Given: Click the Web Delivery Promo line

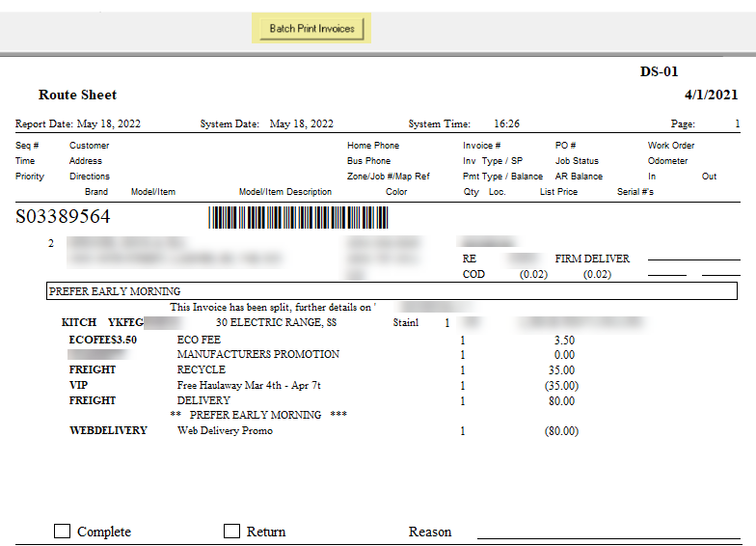Looking at the screenshot, I should [225, 430].
